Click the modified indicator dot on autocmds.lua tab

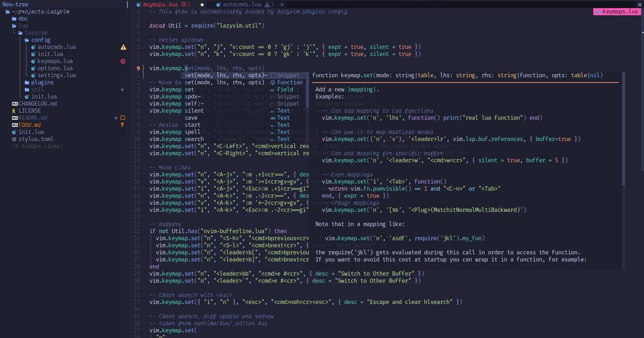[x=201, y=5]
